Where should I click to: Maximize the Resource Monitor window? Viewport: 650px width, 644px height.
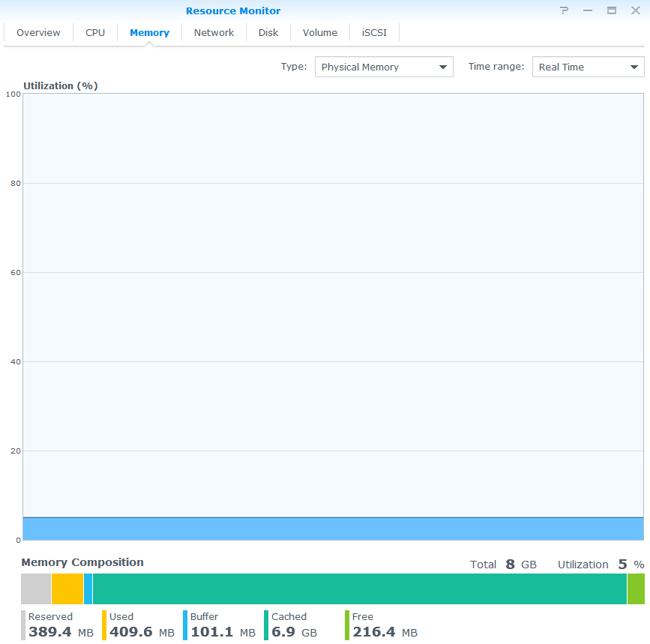[x=612, y=10]
